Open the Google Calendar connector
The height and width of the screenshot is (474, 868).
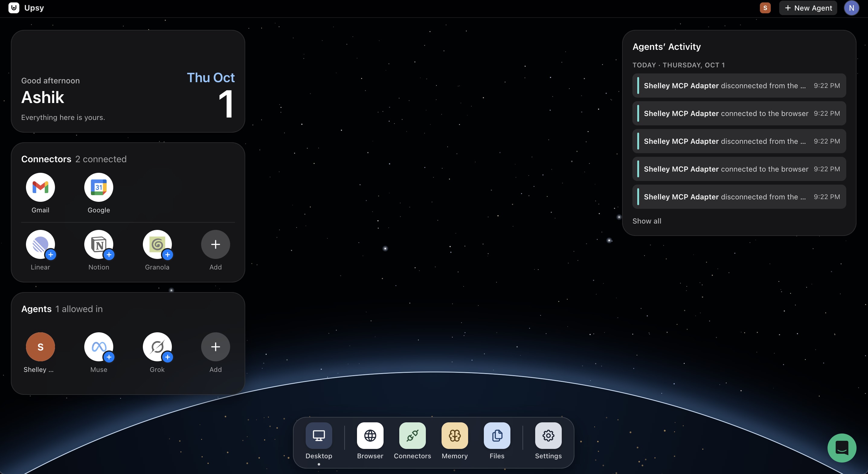(x=99, y=187)
